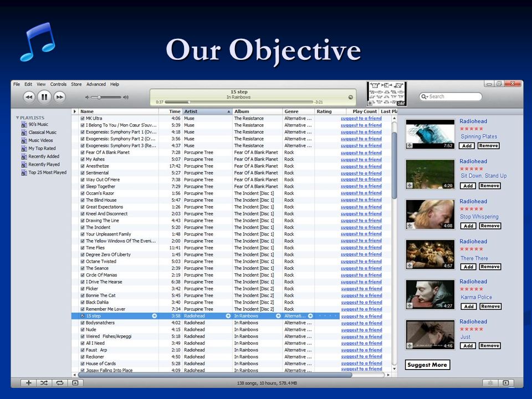
Task: Collapse the PLAYLISTS section triangle
Action: click(17, 117)
